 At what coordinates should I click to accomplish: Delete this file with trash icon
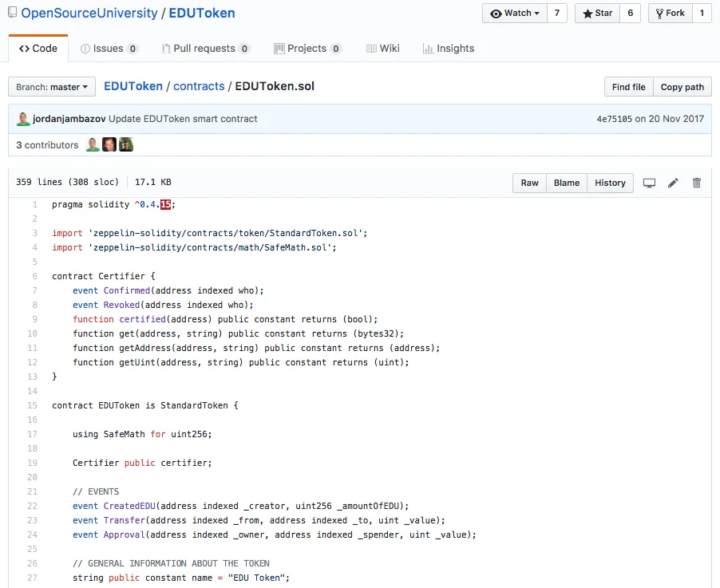click(x=697, y=183)
